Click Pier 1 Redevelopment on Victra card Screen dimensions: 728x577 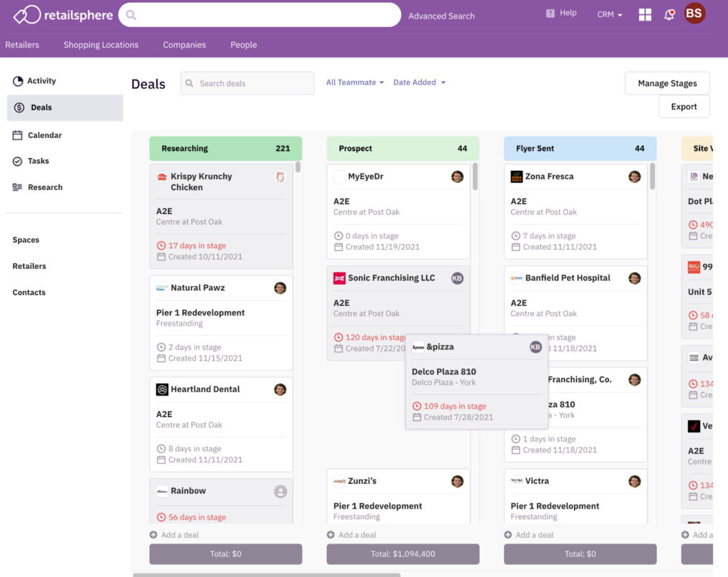(x=555, y=506)
